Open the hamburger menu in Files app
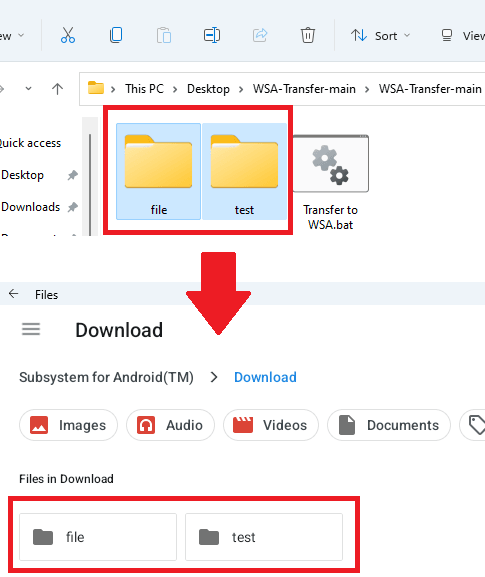The image size is (485, 577). (31, 329)
